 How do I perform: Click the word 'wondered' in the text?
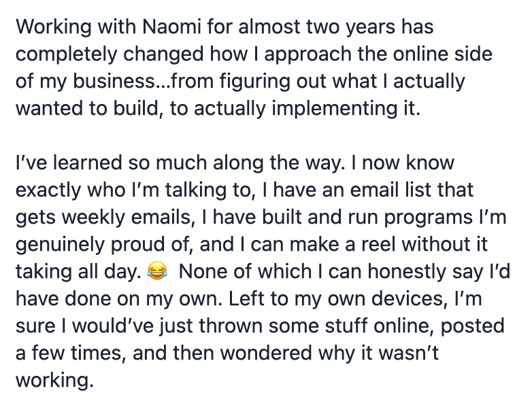[266, 353]
